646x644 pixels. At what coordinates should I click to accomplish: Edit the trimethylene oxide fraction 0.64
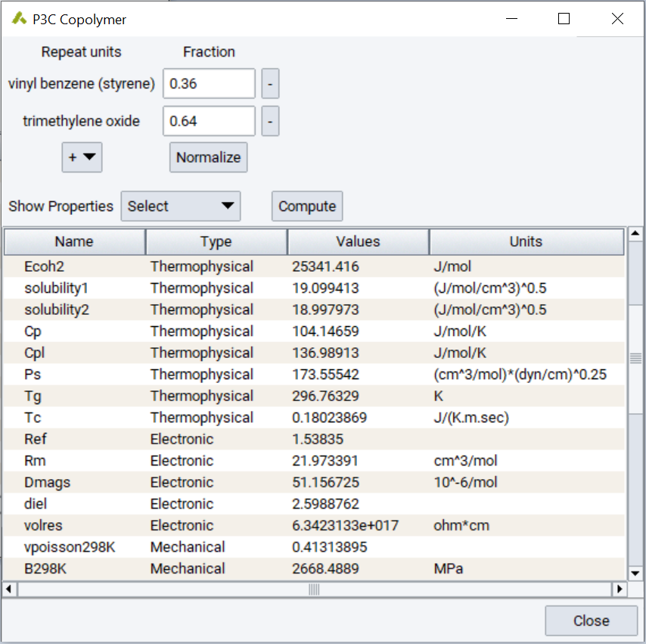click(x=209, y=121)
